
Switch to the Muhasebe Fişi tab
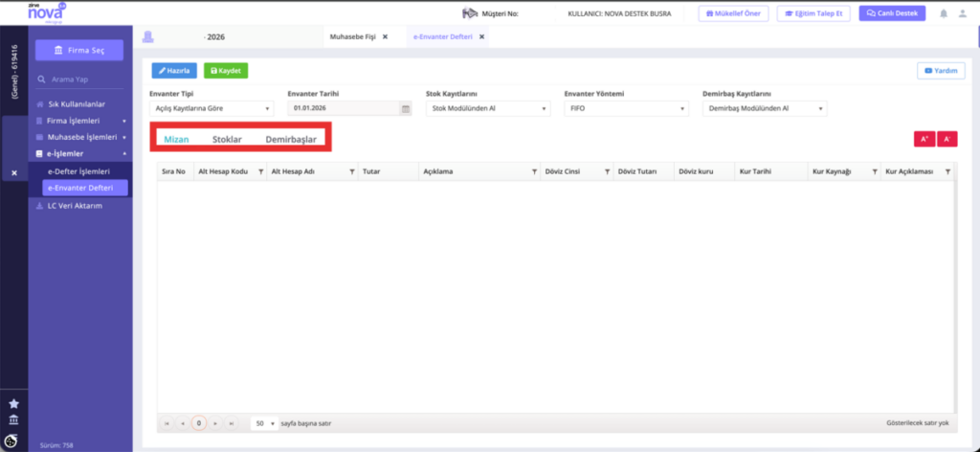pyautogui.click(x=352, y=37)
